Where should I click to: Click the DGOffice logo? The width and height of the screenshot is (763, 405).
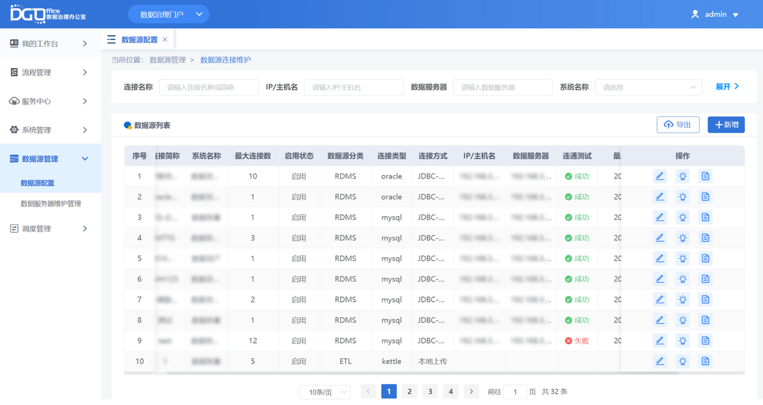(x=48, y=14)
